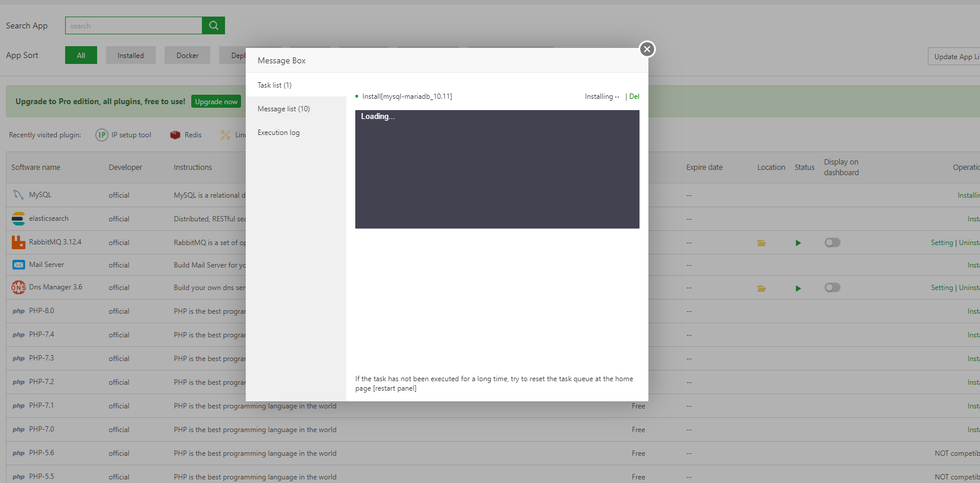
Task: Click the Location column header
Action: coord(772,168)
